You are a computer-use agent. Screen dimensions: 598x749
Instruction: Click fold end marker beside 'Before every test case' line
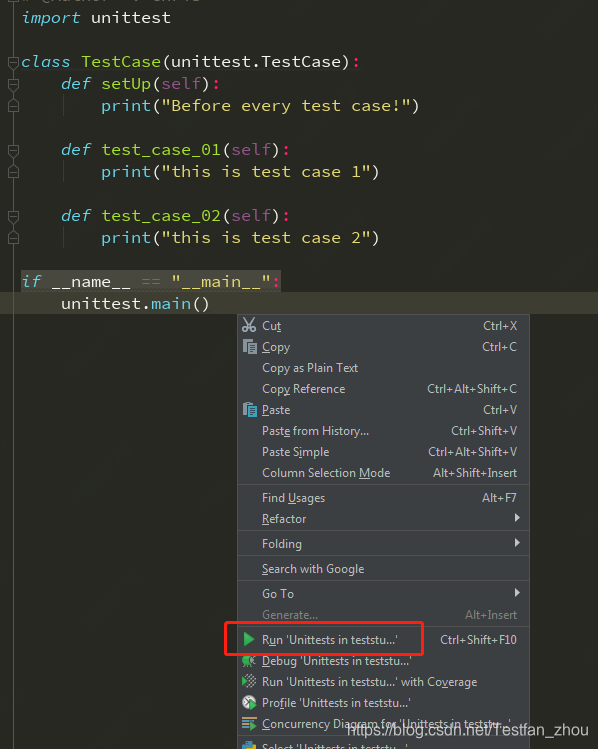coord(13,106)
